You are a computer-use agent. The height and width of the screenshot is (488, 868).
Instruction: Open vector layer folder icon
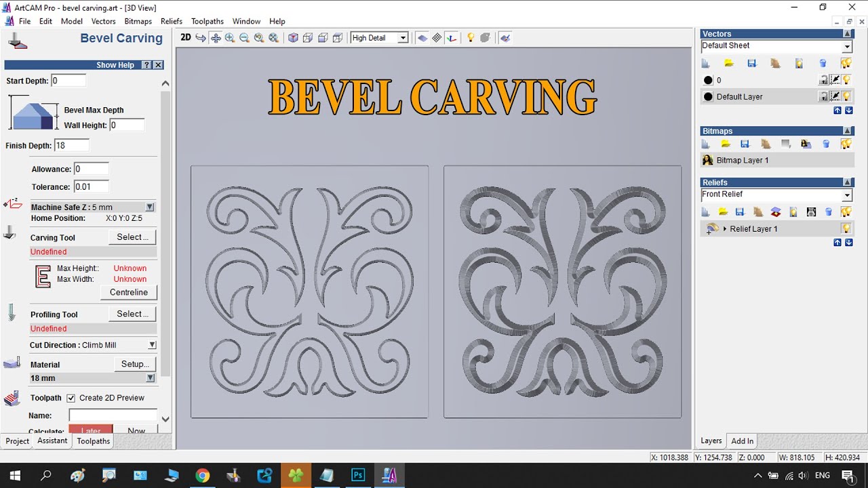coord(729,63)
